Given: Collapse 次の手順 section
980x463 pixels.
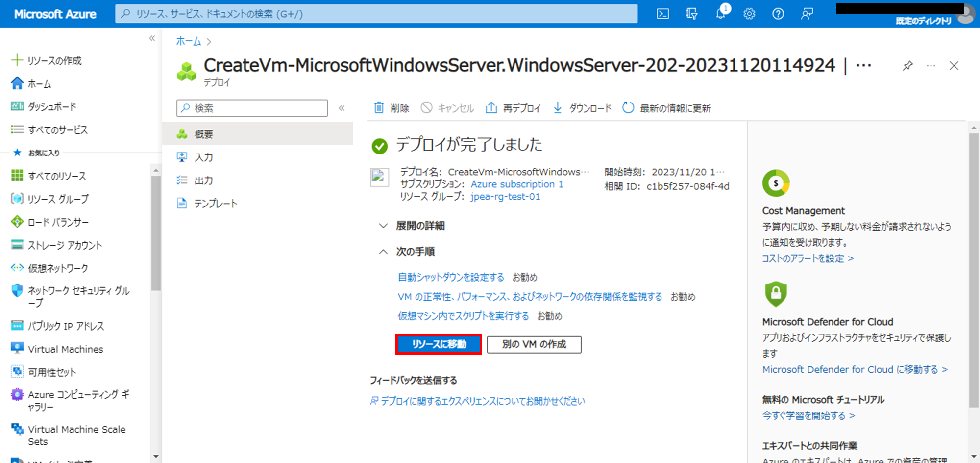Looking at the screenshot, I should click(407, 252).
